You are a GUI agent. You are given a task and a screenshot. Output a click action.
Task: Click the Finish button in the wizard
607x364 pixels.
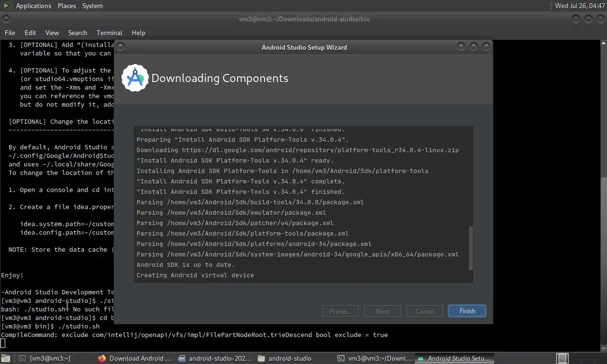tap(467, 311)
